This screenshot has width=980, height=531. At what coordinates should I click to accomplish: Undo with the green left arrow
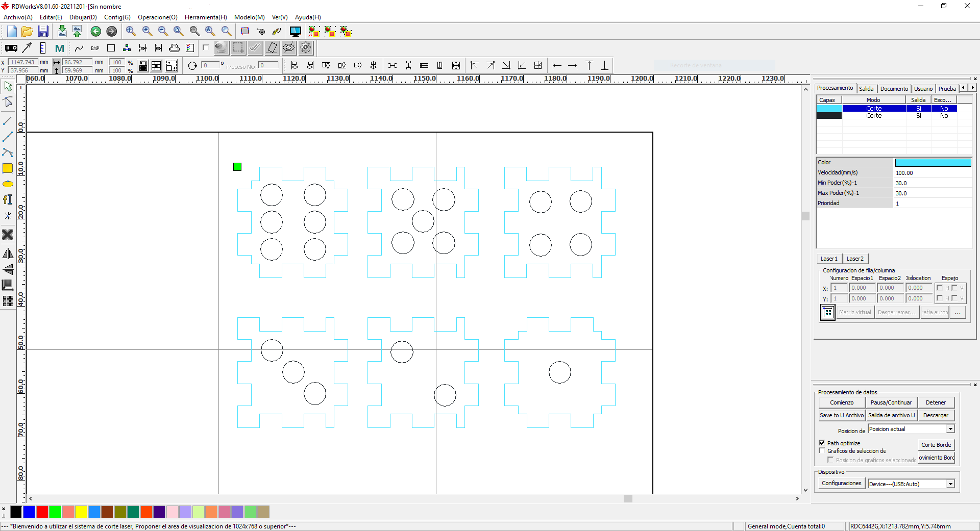(x=96, y=32)
